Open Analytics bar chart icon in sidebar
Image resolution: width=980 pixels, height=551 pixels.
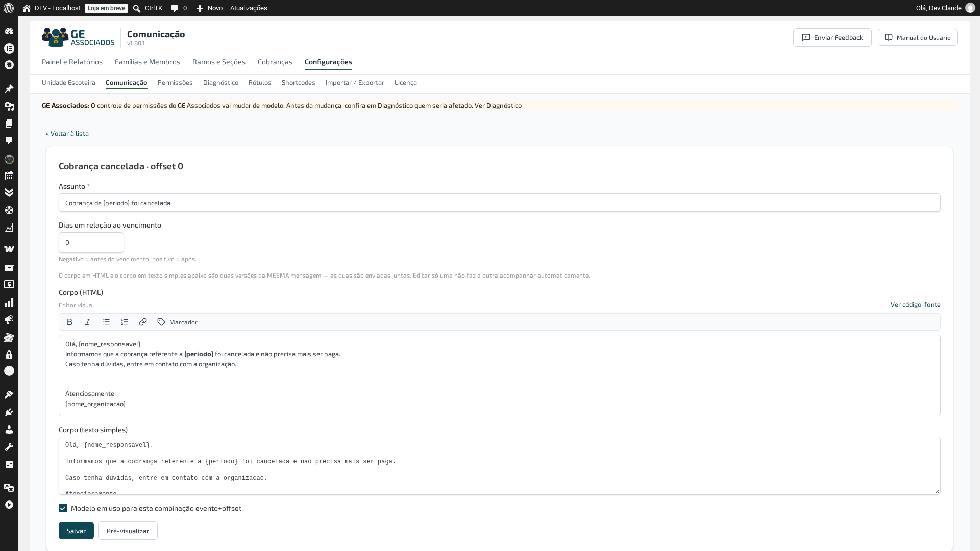coord(9,303)
